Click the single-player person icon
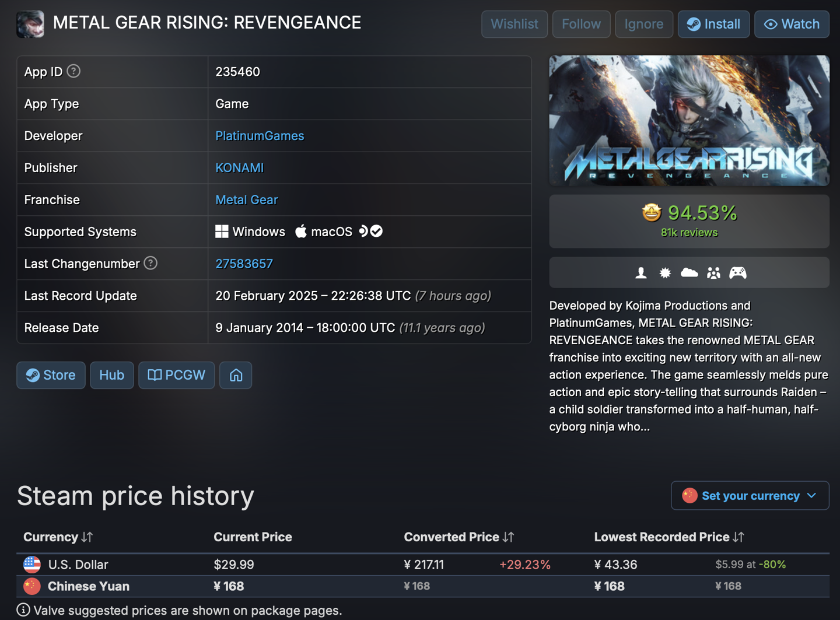 tap(640, 272)
